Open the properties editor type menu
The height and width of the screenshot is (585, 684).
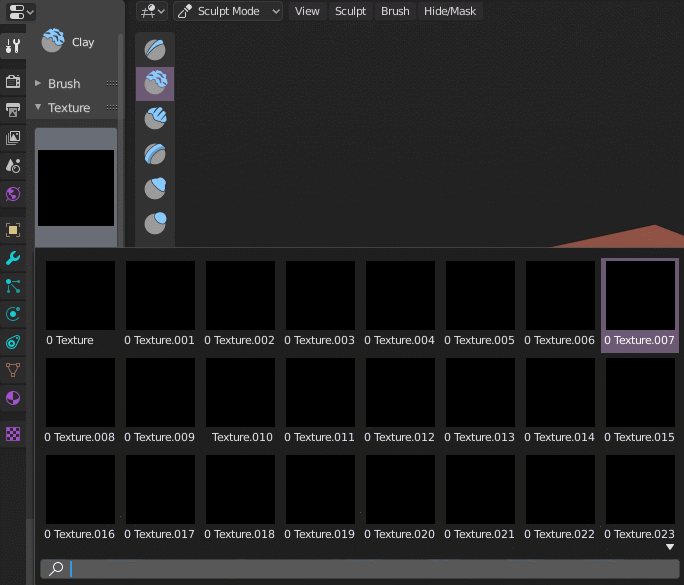click(21, 12)
